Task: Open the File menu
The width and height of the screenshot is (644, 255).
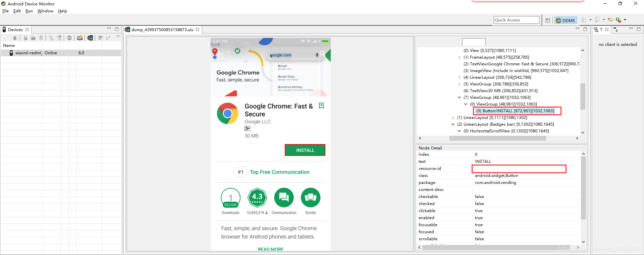Action: pyautogui.click(x=5, y=11)
